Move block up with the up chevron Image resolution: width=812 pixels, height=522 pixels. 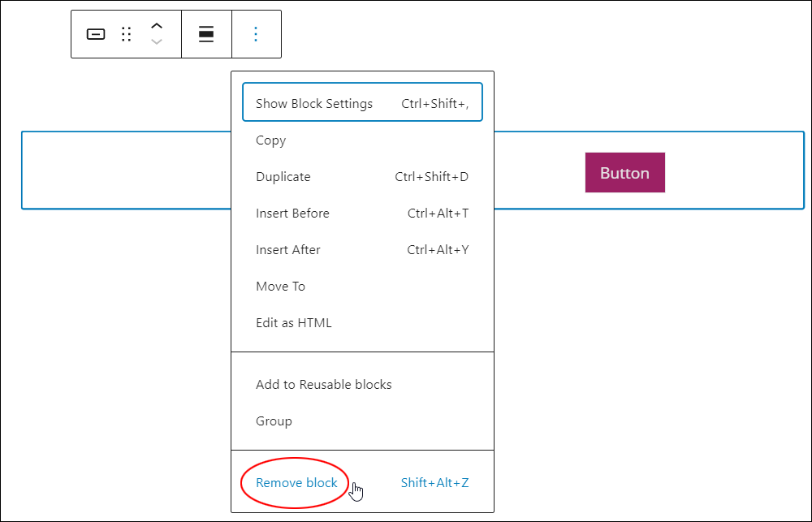coord(157,27)
